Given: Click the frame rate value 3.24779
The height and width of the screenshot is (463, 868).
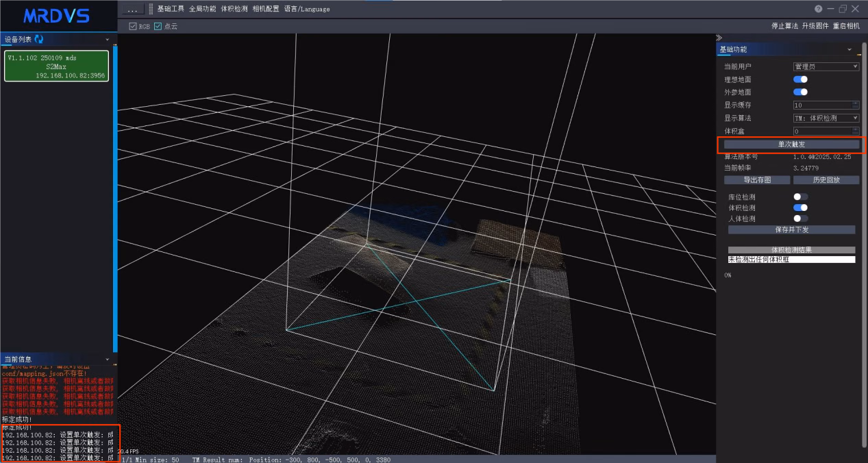Looking at the screenshot, I should [x=806, y=168].
